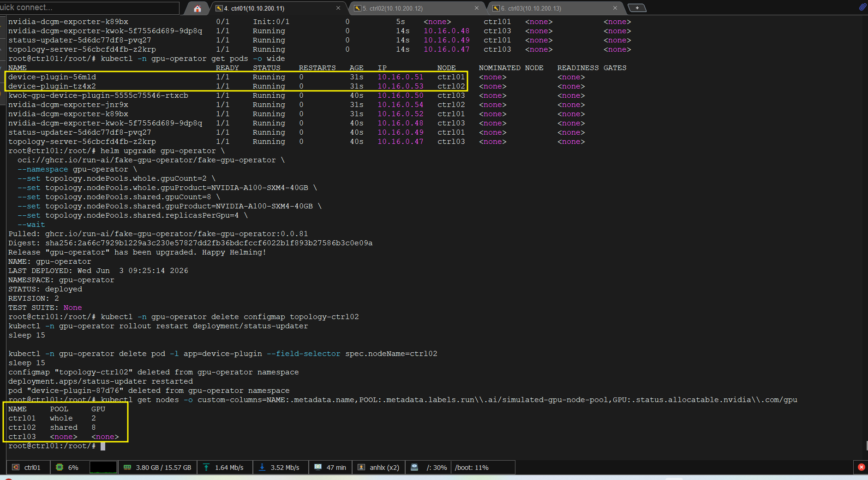Click the 'READINESS GATES' column header

tap(592, 68)
